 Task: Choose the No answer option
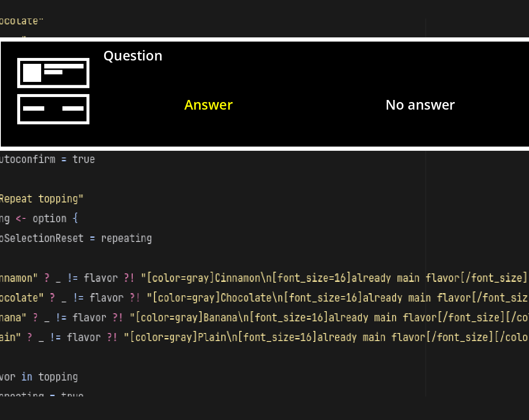point(420,105)
